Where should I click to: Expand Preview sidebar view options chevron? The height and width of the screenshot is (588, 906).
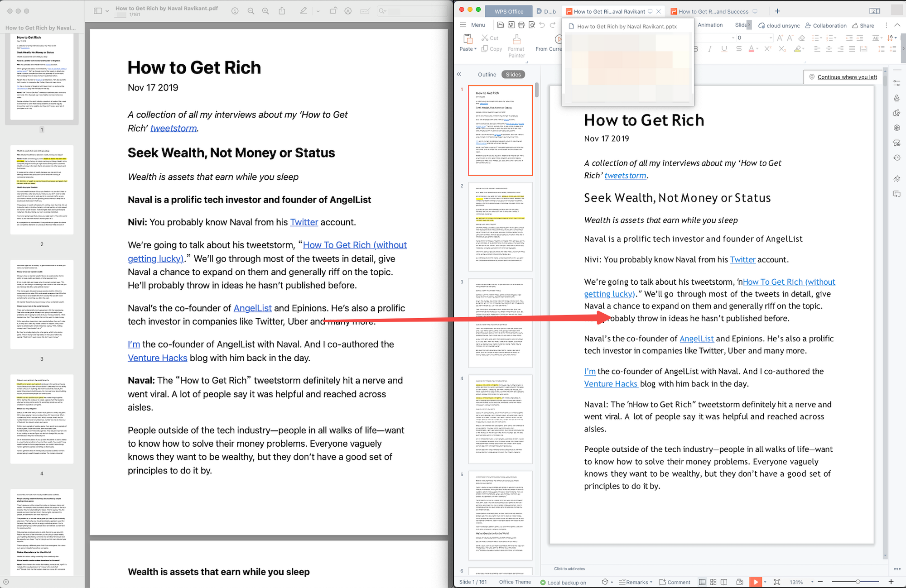[107, 11]
